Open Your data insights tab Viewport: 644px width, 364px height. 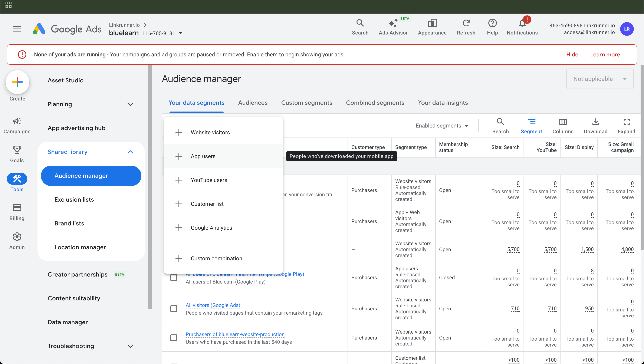(443, 103)
